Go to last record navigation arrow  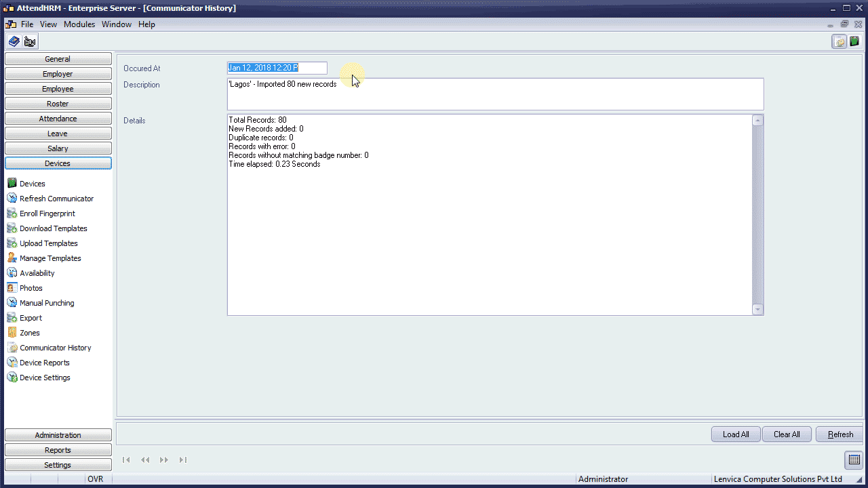point(183,460)
